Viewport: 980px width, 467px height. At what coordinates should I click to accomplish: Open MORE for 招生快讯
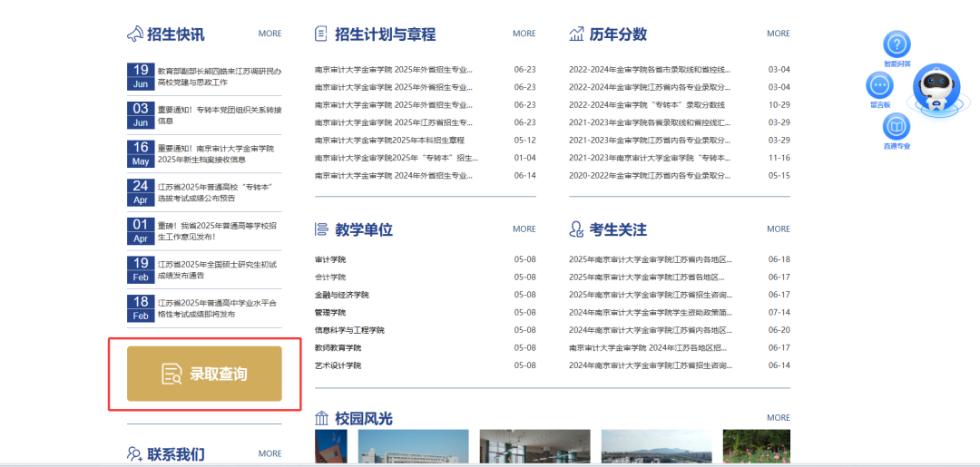pyautogui.click(x=270, y=34)
